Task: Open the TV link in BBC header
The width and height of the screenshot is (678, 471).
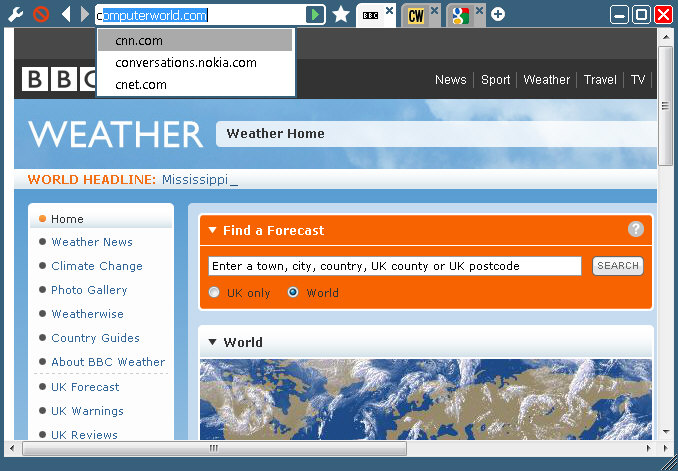Action: [638, 80]
